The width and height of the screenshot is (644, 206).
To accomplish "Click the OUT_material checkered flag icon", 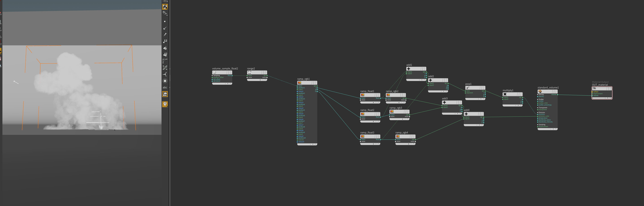I will (595, 88).
